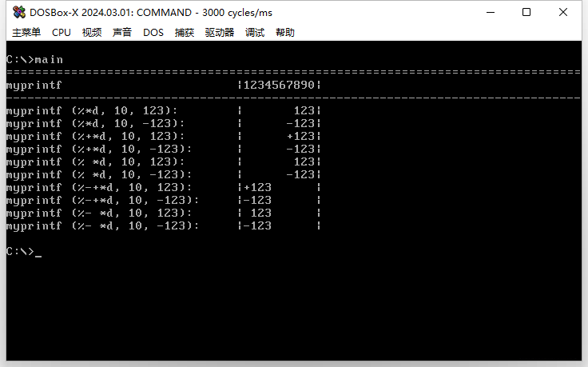Click the 'myprintf' header label
The image size is (588, 367).
coord(34,86)
